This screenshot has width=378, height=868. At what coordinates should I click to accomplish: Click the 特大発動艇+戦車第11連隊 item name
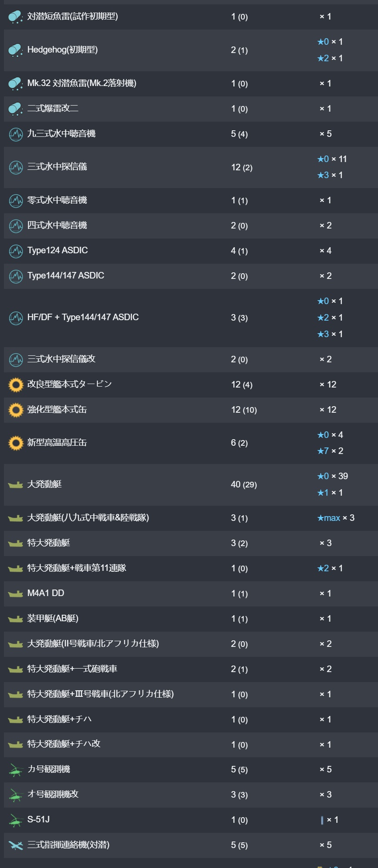click(76, 568)
